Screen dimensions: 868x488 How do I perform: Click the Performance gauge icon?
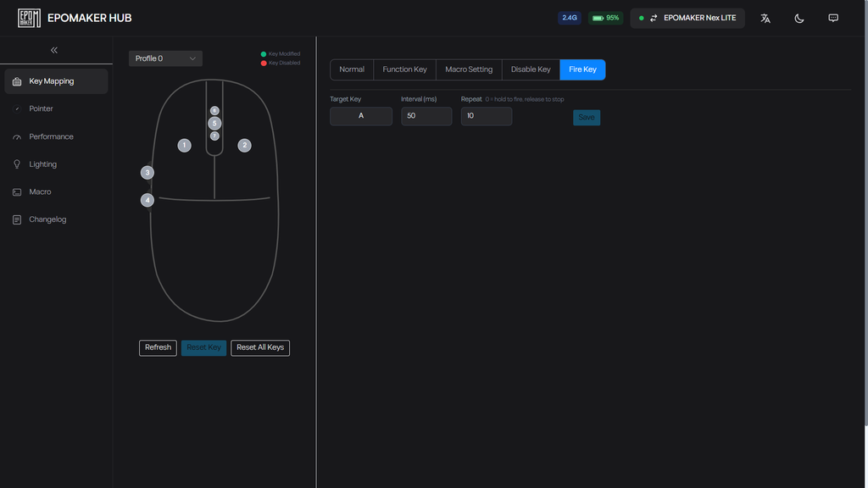click(17, 136)
